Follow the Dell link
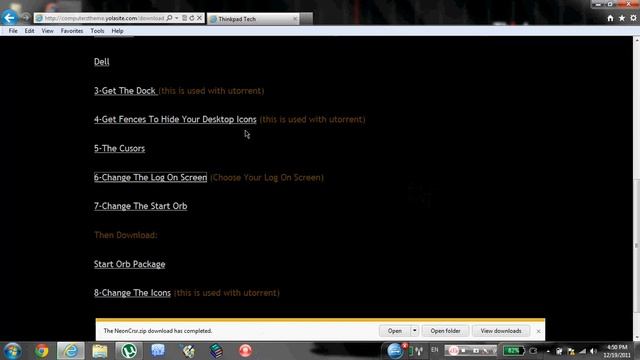This screenshot has height=360, width=640. coord(102,62)
